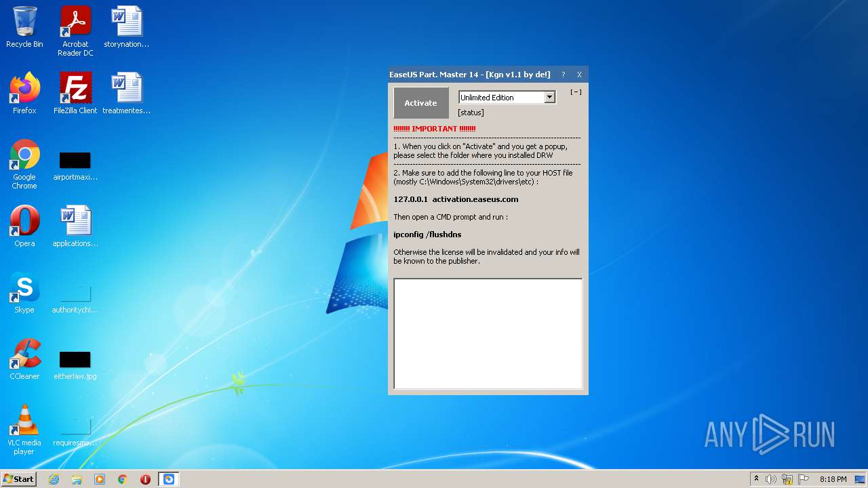868x488 pixels.
Task: Click the 8:18 PM system clock
Action: click(833, 479)
